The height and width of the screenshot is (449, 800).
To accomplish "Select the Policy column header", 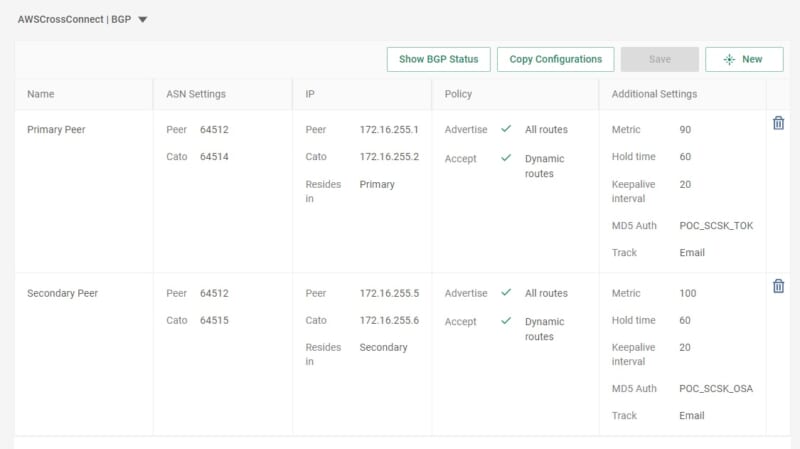I will pos(458,94).
